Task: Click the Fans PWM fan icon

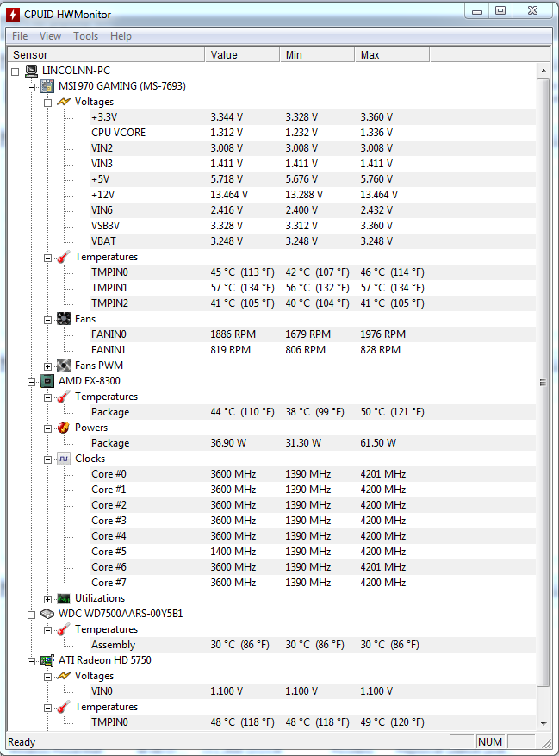Action: coord(64,366)
